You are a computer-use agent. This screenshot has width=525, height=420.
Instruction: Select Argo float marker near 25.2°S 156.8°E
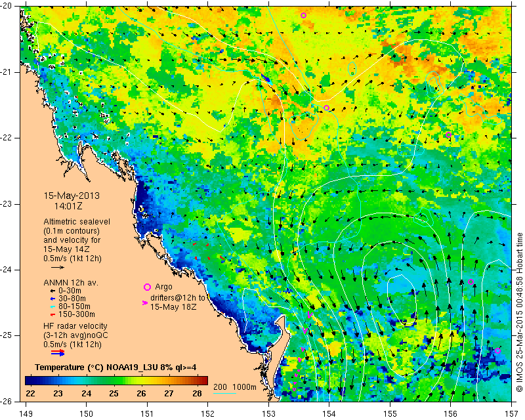[x=497, y=350]
